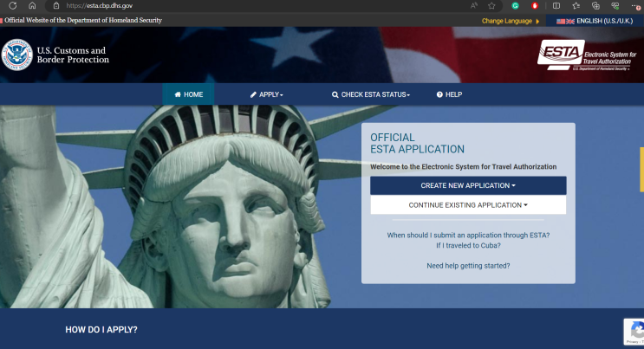644x349 pixels.
Task: Open the English (U.S./U.K.) language selector
Action: point(595,21)
